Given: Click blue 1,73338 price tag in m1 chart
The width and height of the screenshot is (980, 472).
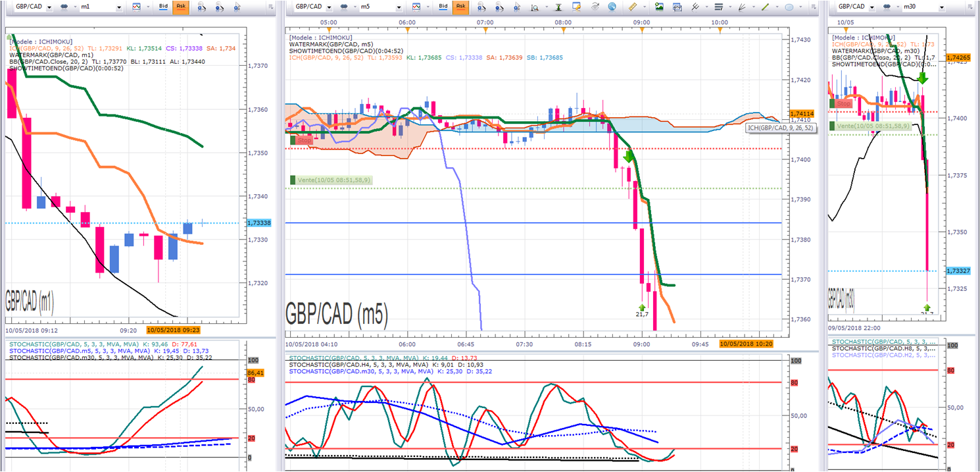Looking at the screenshot, I should click(259, 223).
